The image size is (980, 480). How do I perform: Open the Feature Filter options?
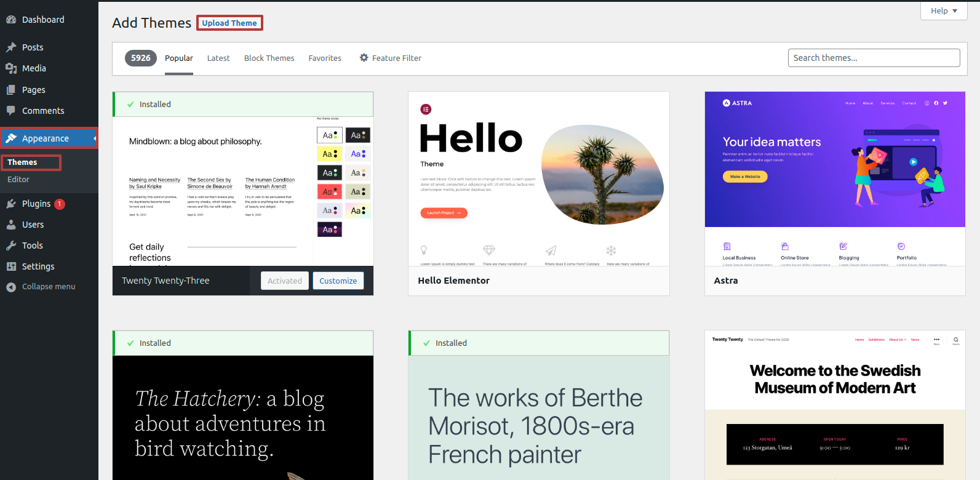pyautogui.click(x=391, y=58)
